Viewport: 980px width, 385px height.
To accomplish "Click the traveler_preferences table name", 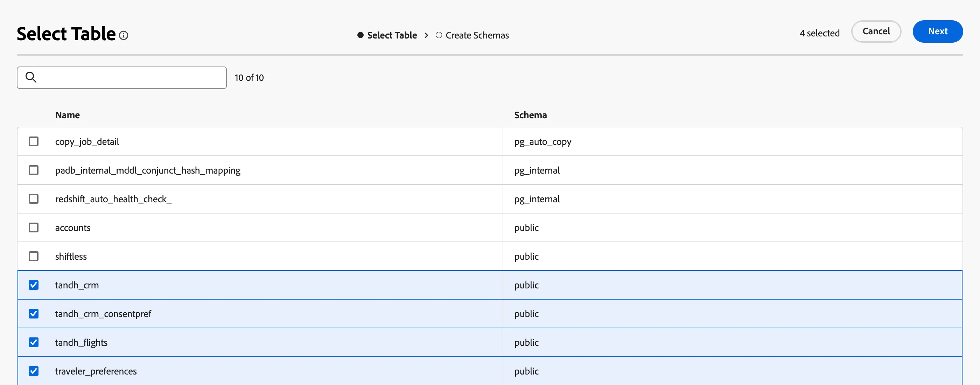I will point(96,371).
